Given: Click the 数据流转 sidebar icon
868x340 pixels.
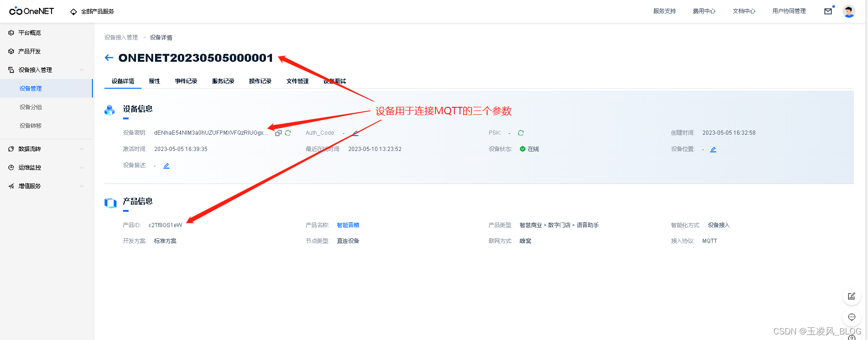Looking at the screenshot, I should click(11, 149).
